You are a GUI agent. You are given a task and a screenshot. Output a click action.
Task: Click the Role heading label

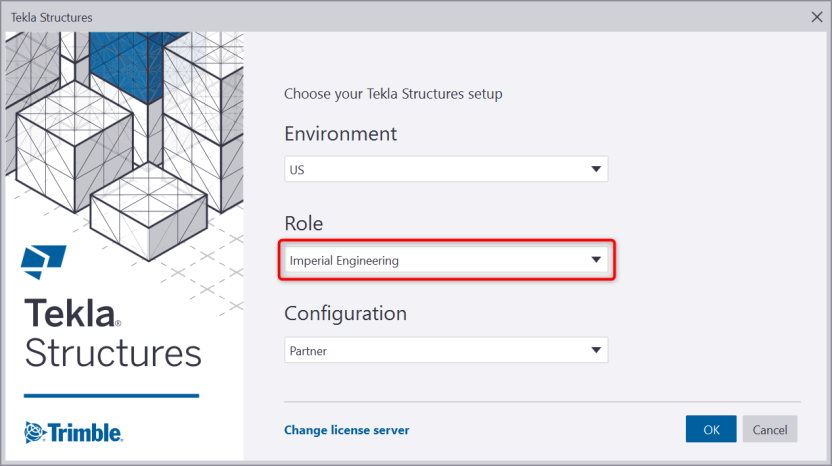pos(304,223)
